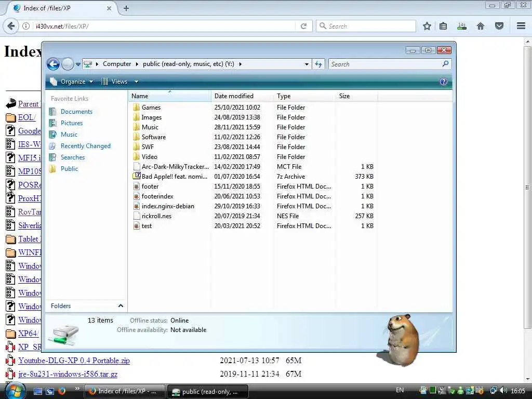Select the index.nginx-debian file
This screenshot has height=399, width=532.
[168, 206]
